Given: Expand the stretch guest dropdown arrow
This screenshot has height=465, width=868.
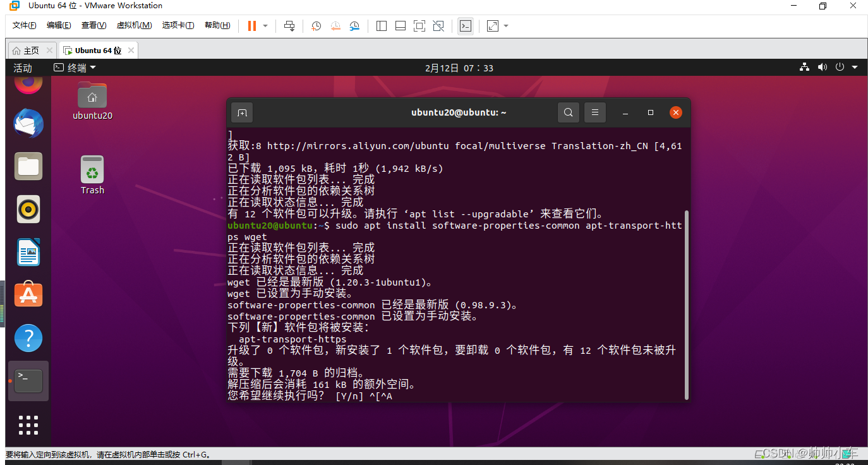Looking at the screenshot, I should coord(506,26).
